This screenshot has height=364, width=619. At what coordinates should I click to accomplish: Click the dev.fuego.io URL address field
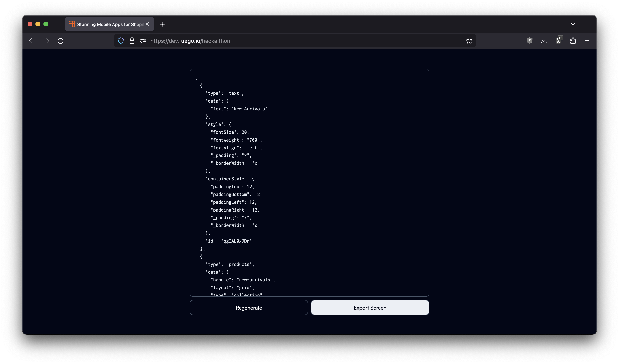[x=295, y=41]
